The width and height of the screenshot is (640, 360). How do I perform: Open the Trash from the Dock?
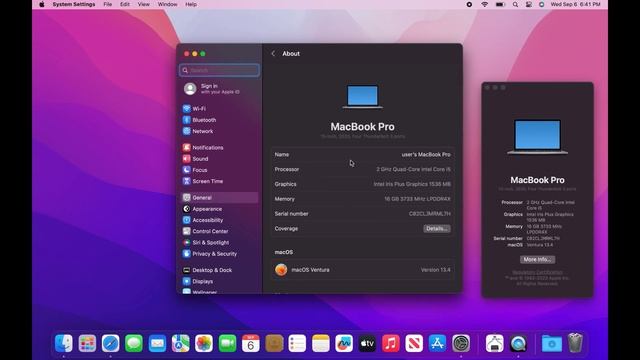pyautogui.click(x=575, y=343)
